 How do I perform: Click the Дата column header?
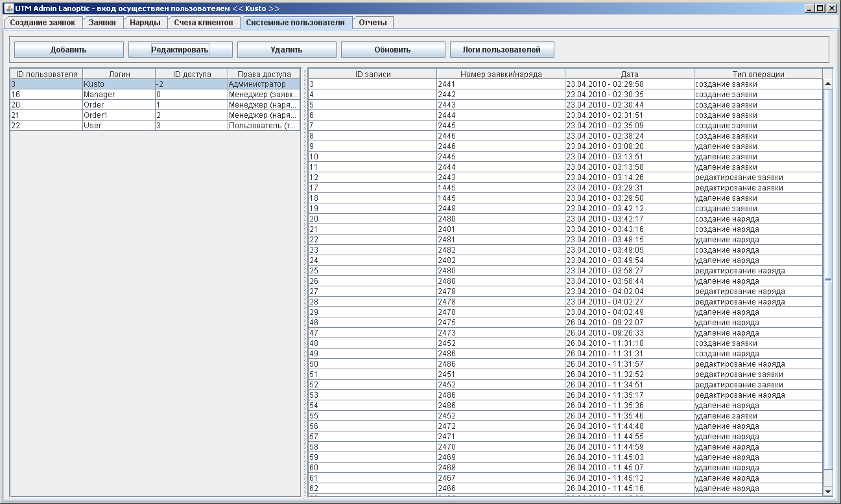click(630, 74)
